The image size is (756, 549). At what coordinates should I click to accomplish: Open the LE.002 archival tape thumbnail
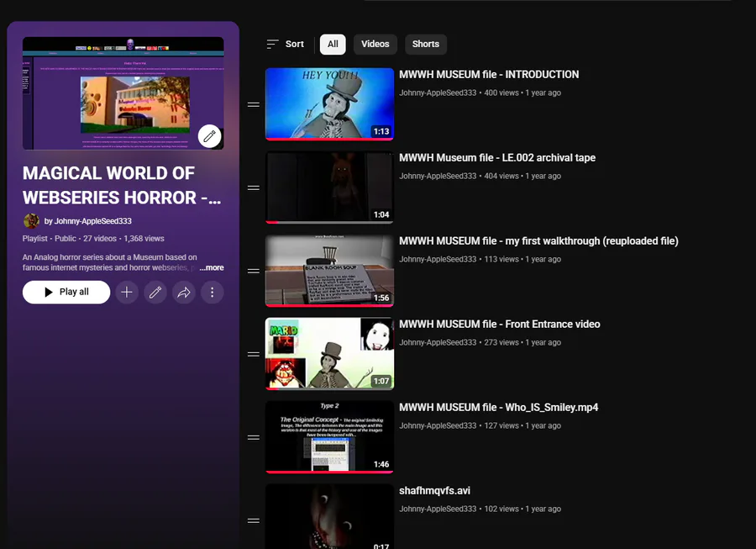click(x=330, y=187)
